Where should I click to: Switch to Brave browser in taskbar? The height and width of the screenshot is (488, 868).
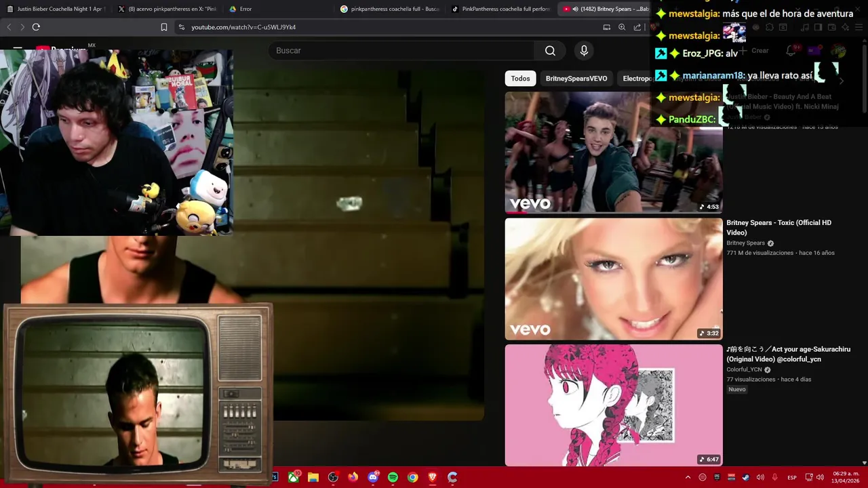pyautogui.click(x=433, y=477)
